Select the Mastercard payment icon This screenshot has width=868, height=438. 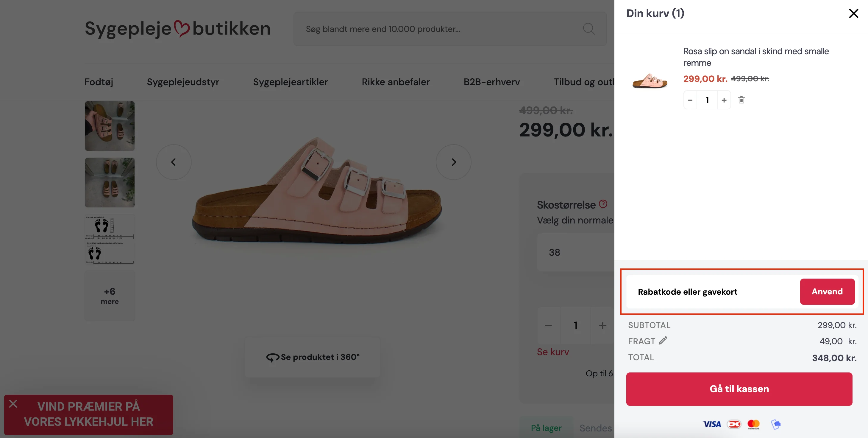(754, 424)
